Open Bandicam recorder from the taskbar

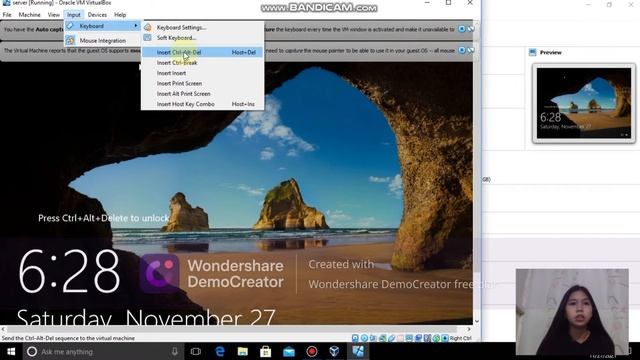coord(312,351)
